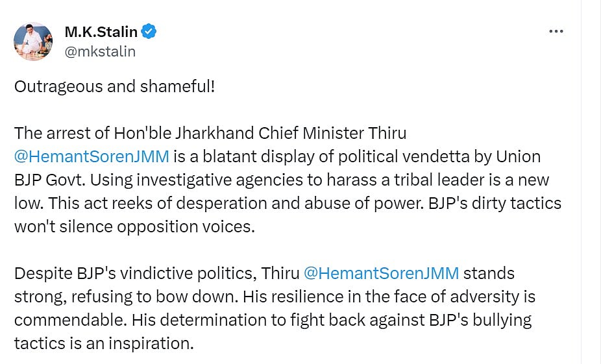Open @HemantSorenJMM mention before 'stands strong'
The image size is (601, 364).
click(x=382, y=273)
